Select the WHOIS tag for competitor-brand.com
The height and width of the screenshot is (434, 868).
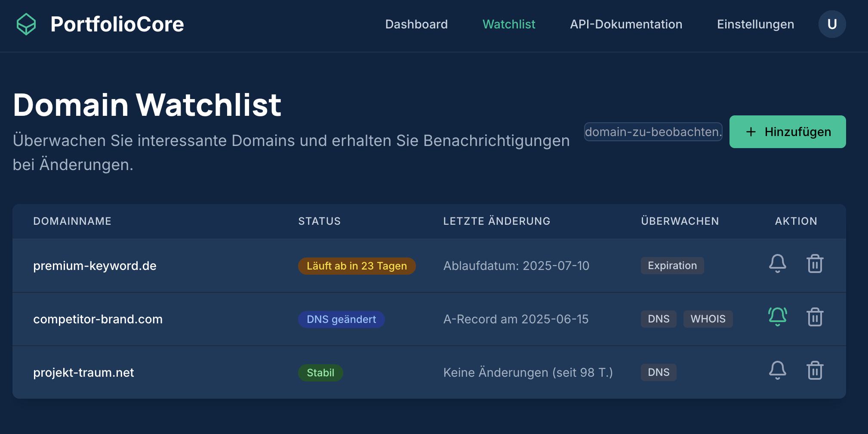tap(708, 319)
